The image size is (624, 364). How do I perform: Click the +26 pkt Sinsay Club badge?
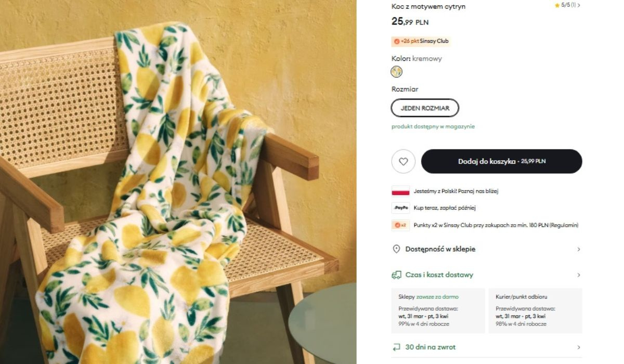[421, 41]
